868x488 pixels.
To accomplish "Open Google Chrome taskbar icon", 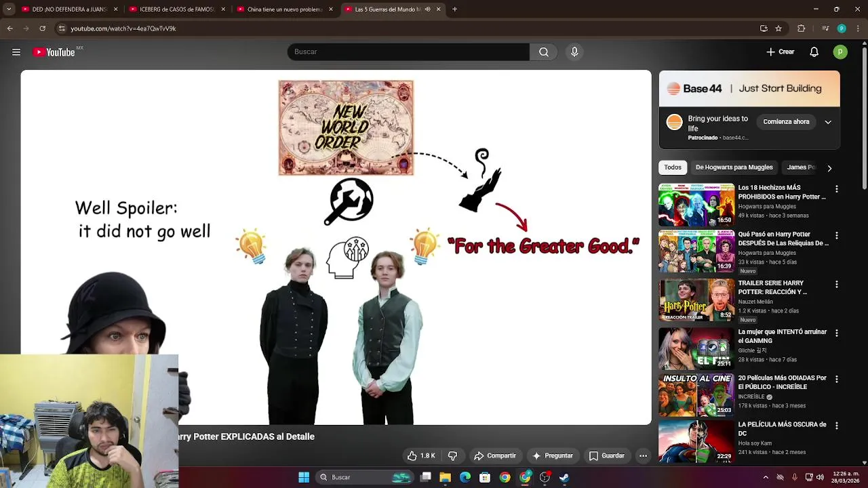I will click(505, 477).
